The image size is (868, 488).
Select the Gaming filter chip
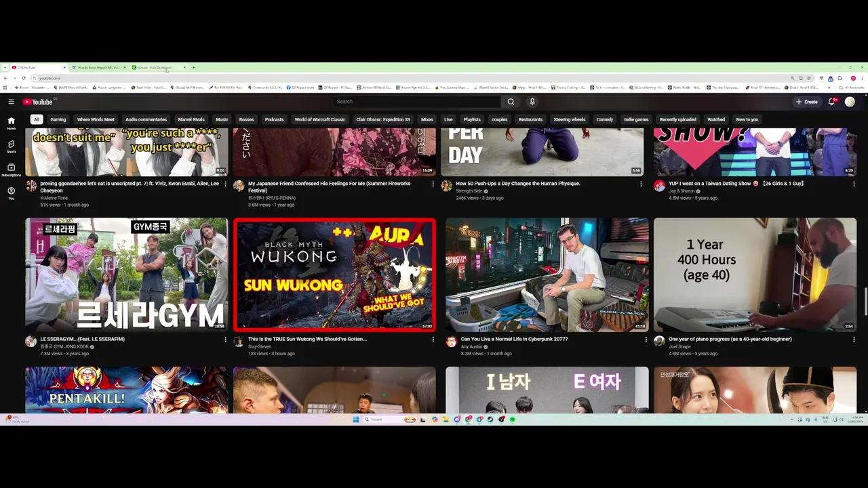58,119
